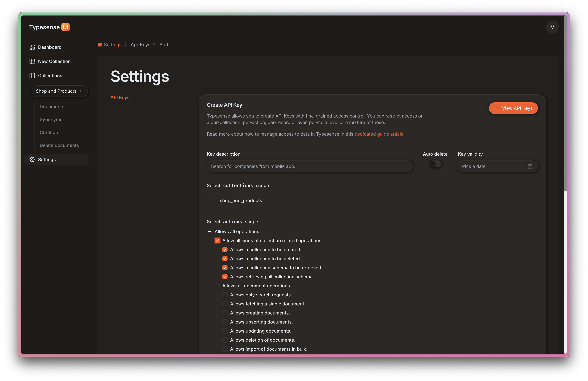Toggle the Auto delete switch
This screenshot has width=588, height=381.
coord(435,164)
